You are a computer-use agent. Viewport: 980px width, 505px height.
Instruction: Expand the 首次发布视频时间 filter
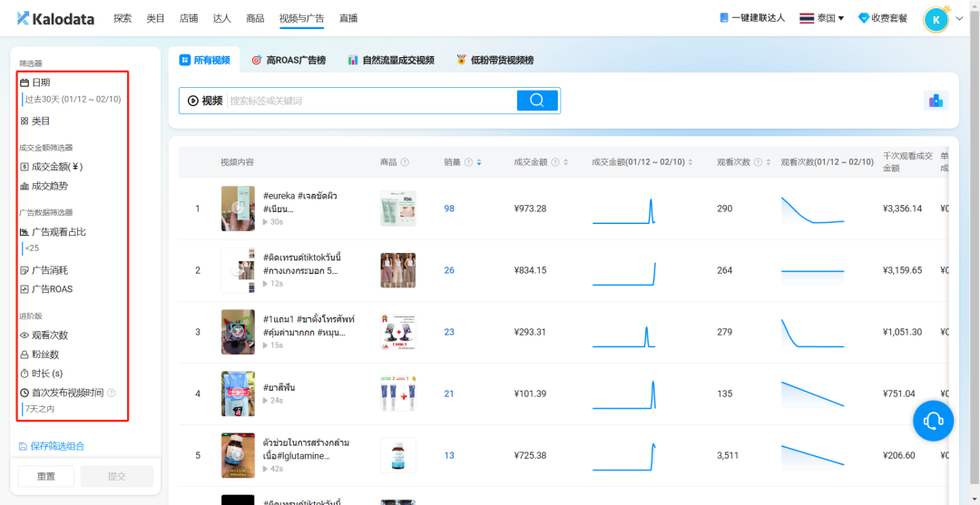(x=62, y=393)
